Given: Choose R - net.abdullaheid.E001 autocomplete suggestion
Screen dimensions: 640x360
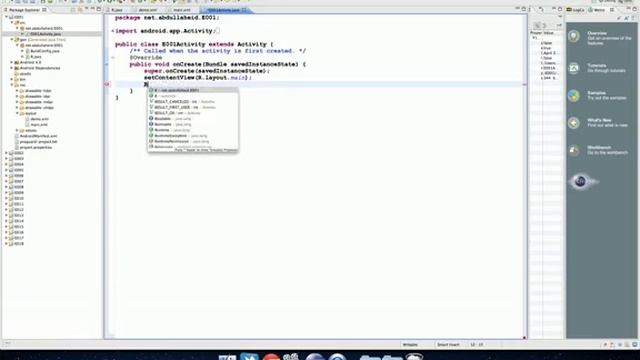Looking at the screenshot, I should (x=193, y=90).
